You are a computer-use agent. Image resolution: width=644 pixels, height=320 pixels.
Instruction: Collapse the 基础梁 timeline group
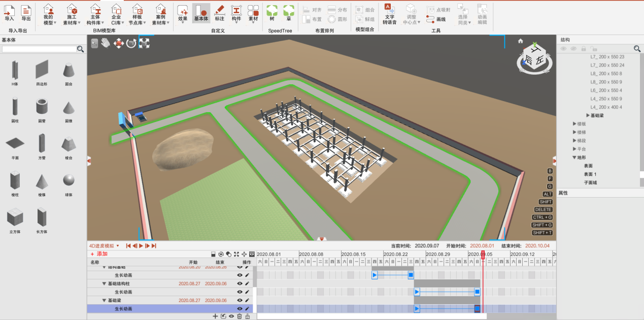(x=104, y=300)
